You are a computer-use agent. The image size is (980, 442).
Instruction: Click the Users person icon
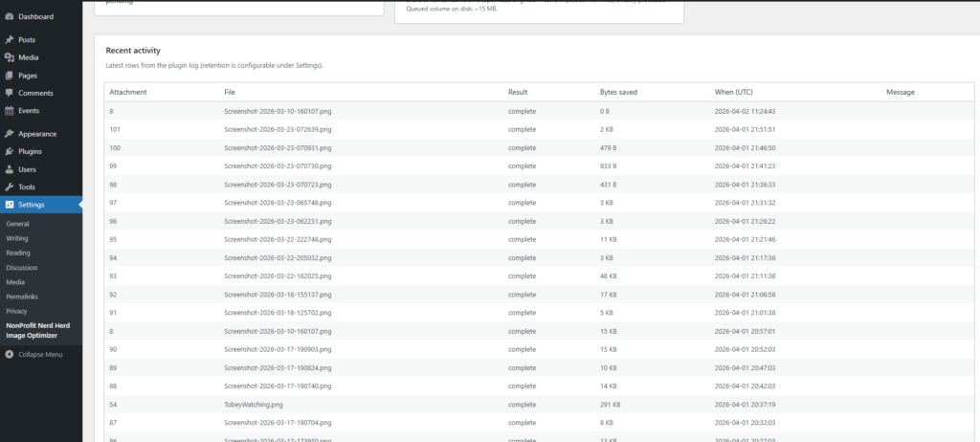point(9,169)
